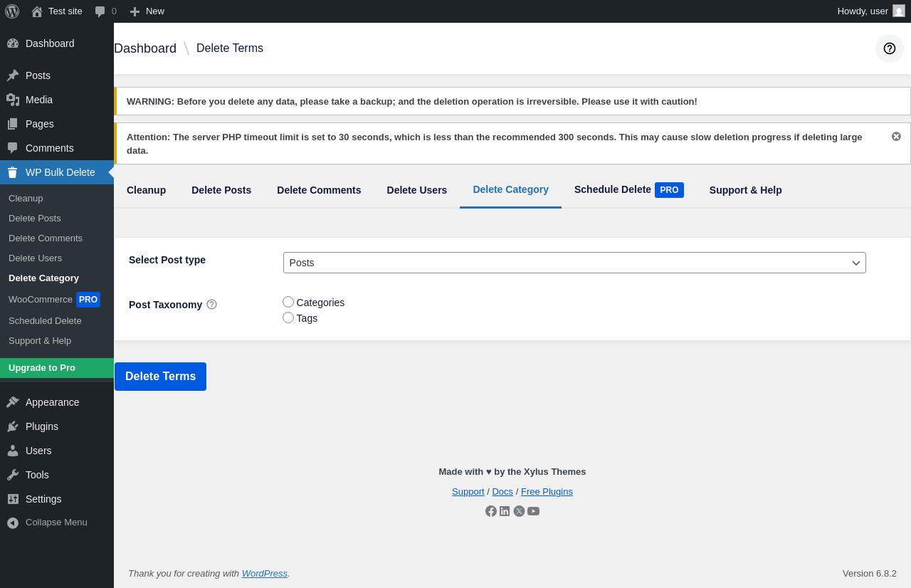The width and height of the screenshot is (911, 588).
Task: Follow the WordPress link in footer
Action: tap(265, 574)
